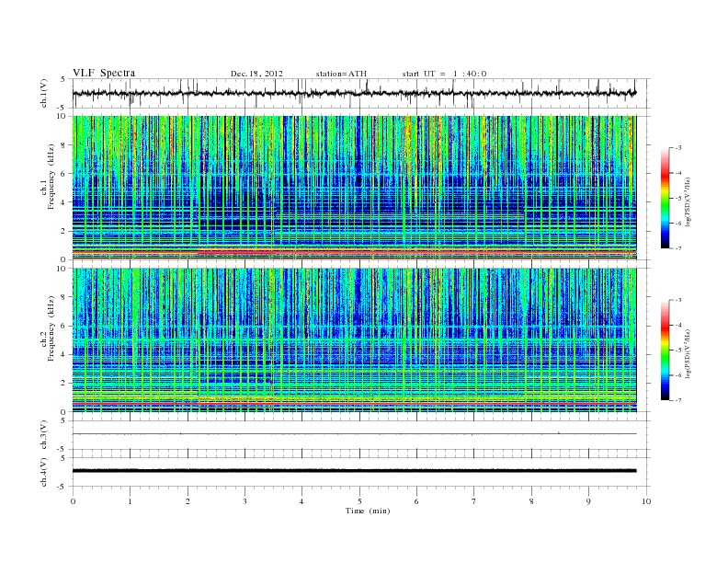Image resolution: width=728 pixels, height=563 pixels.
Task: Click the "0" time axis tick label
Action: [73, 501]
